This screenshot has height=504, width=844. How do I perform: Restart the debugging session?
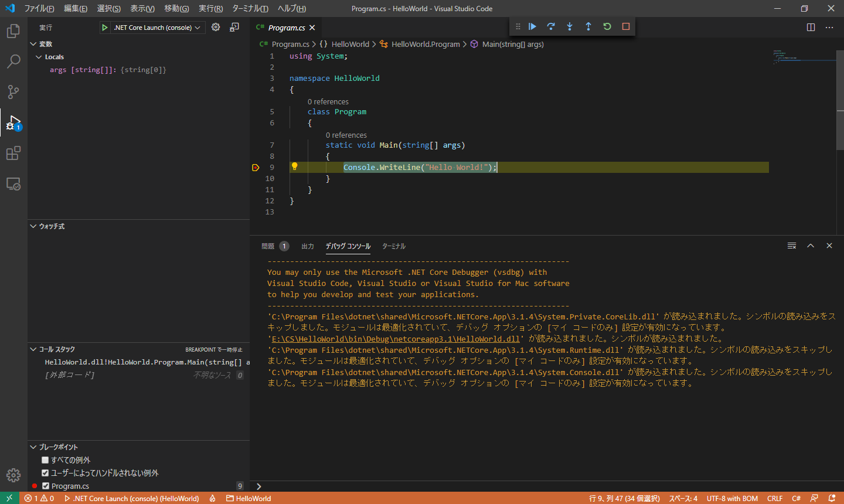pos(607,26)
